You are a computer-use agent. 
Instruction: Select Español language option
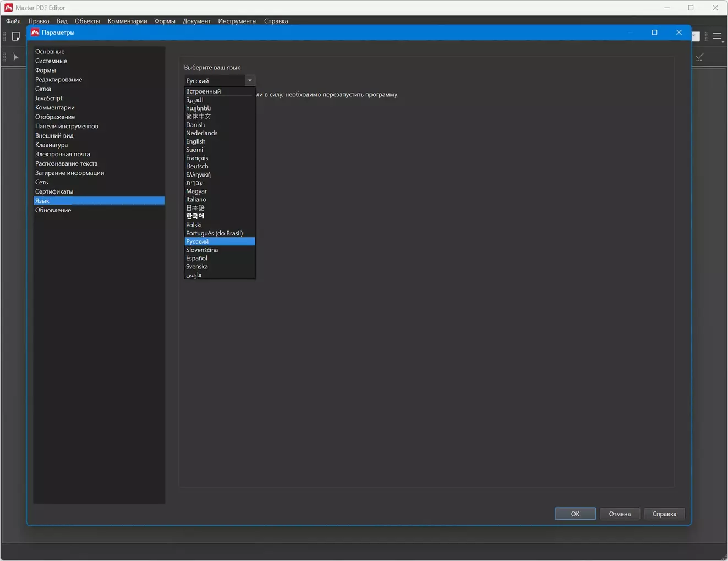[196, 258]
